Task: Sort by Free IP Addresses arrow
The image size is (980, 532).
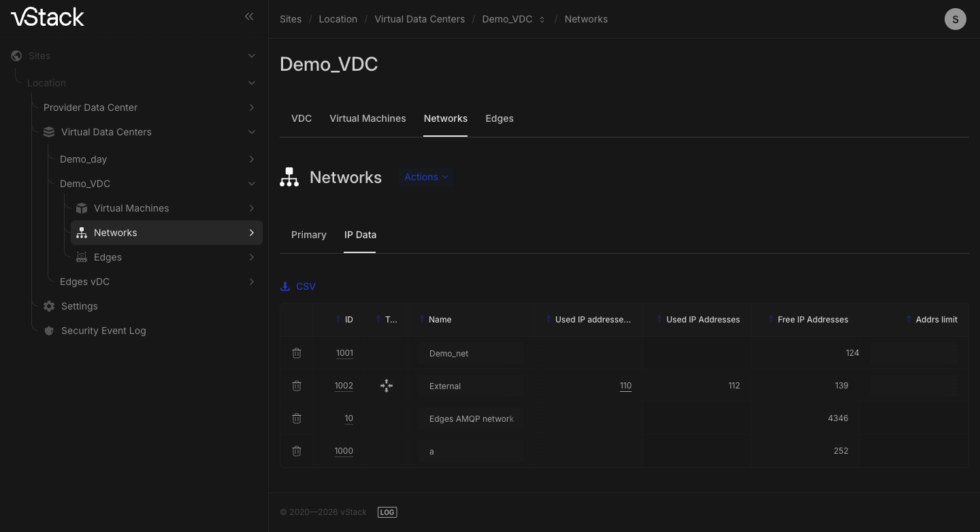Action: click(x=771, y=320)
